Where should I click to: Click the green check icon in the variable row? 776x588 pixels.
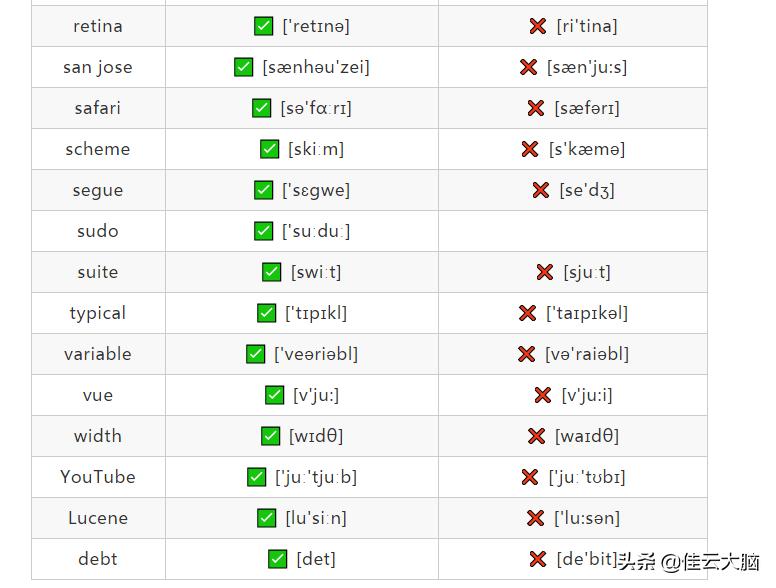pos(256,354)
